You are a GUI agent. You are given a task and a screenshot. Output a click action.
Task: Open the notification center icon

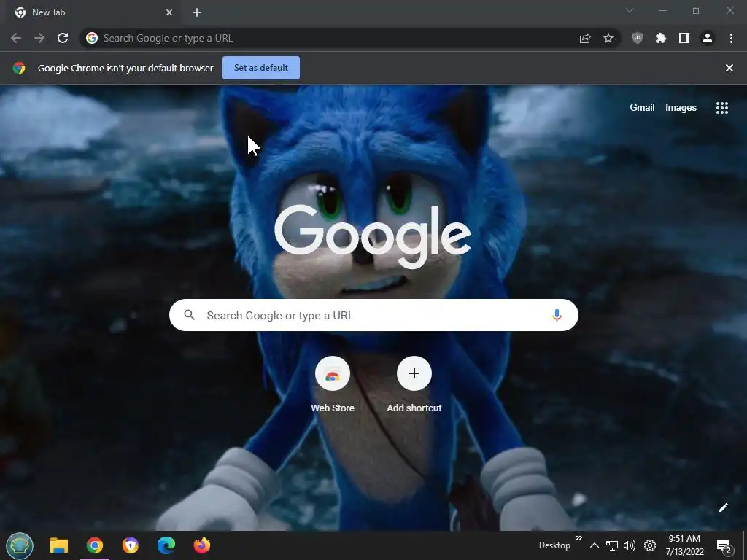click(724, 547)
